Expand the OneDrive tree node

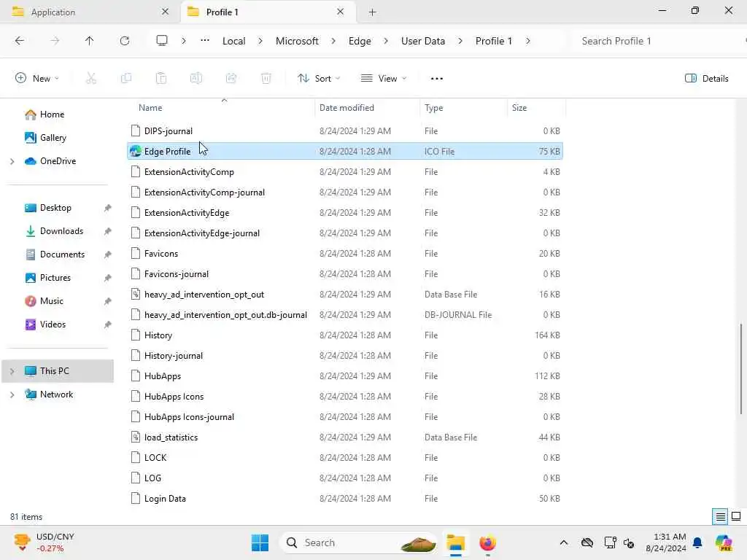pos(12,161)
